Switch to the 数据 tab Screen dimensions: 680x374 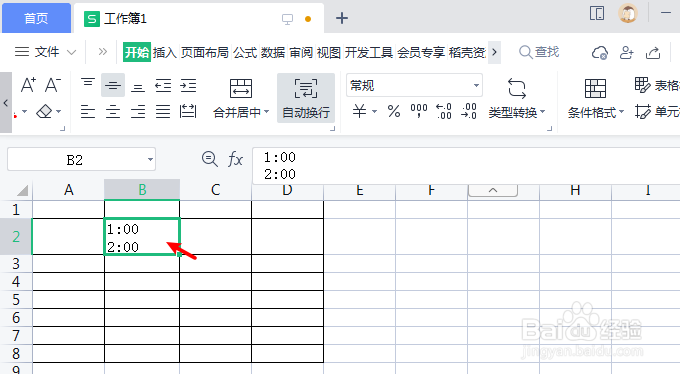pyautogui.click(x=273, y=52)
